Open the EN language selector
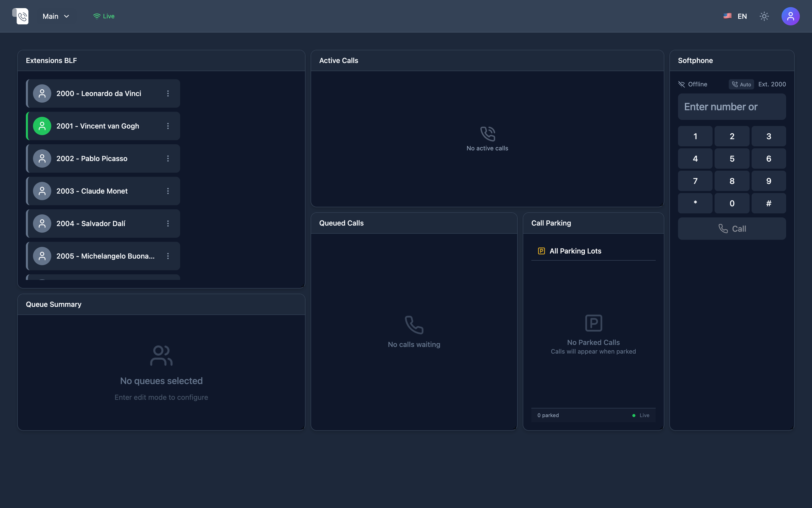The image size is (812, 508). [x=735, y=16]
